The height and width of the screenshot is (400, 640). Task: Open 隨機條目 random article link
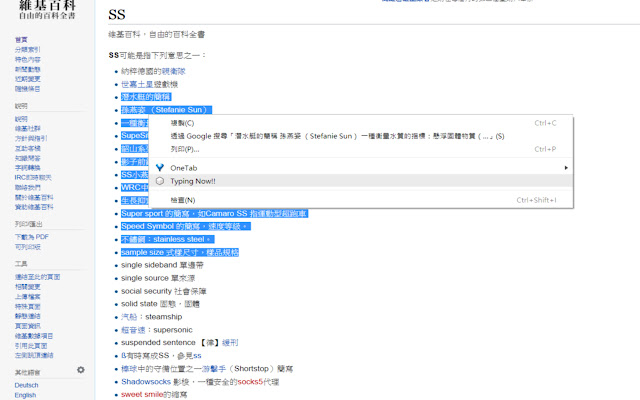[27, 89]
